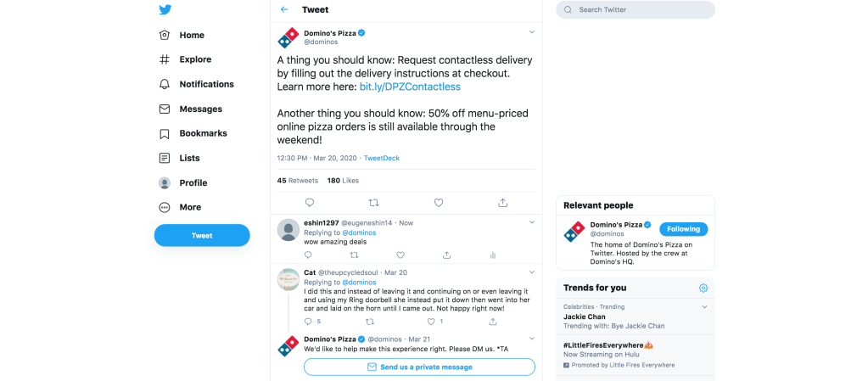This screenshot has width=868, height=381.
Task: Reply to Cat's comment
Action: pos(309,322)
